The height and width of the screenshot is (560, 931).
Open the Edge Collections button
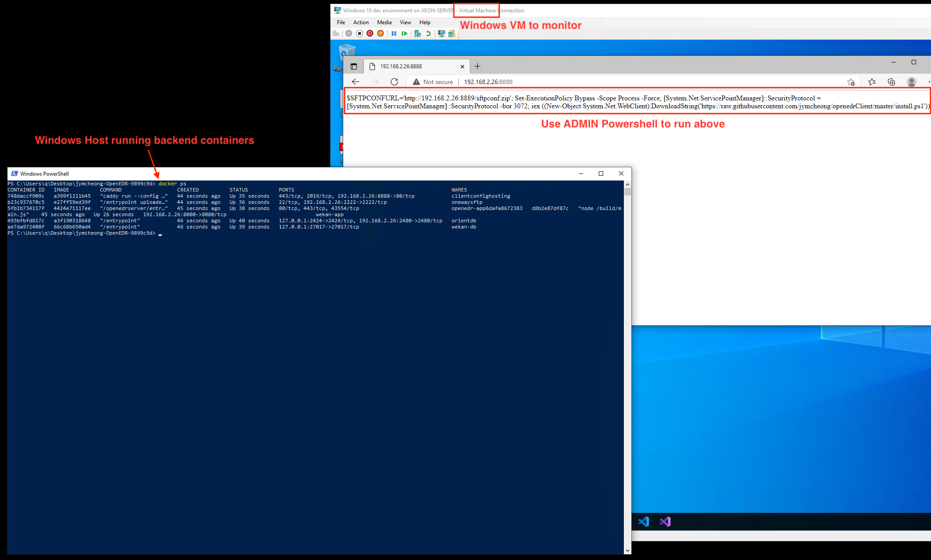coord(891,82)
